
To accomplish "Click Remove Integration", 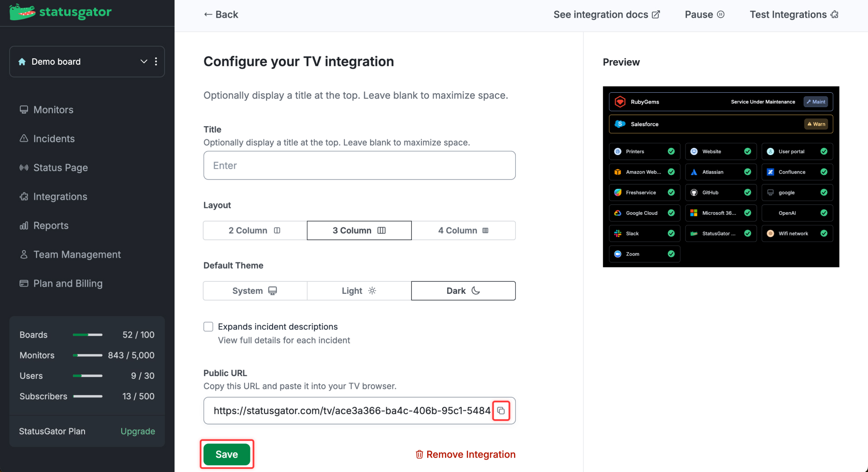I will (x=465, y=454).
